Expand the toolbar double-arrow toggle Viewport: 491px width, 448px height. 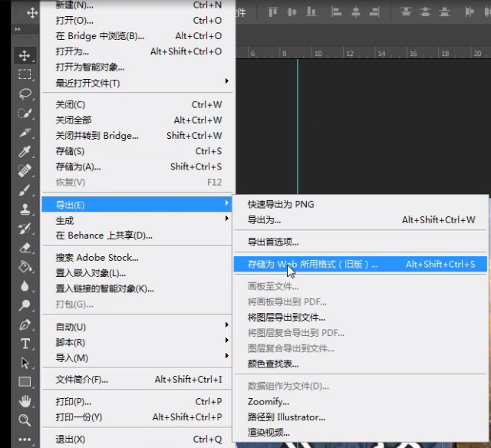[x=18, y=29]
